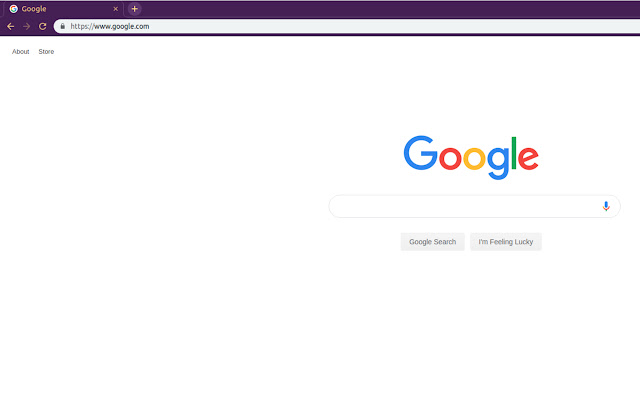Click the Google Search button
This screenshot has height=400, width=640.
432,242
